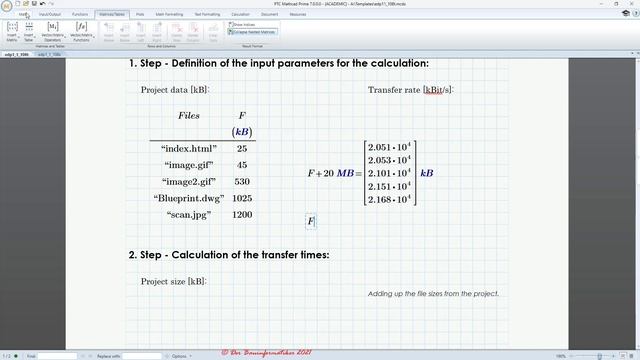The width and height of the screenshot is (640, 360).
Task: Select the Matrices/Tables ribbon tab
Action: [112, 14]
